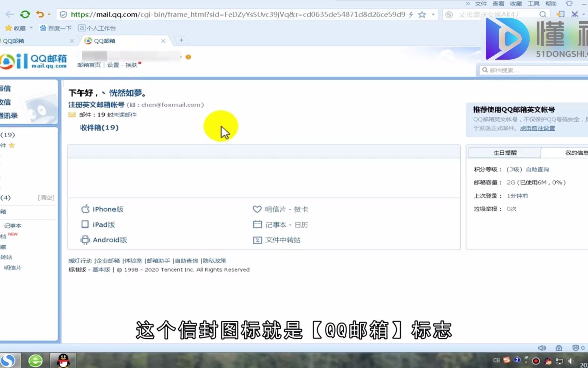This screenshot has height=368, width=588.
Task: Click the envelope unread mail icon
Action: tap(72, 115)
